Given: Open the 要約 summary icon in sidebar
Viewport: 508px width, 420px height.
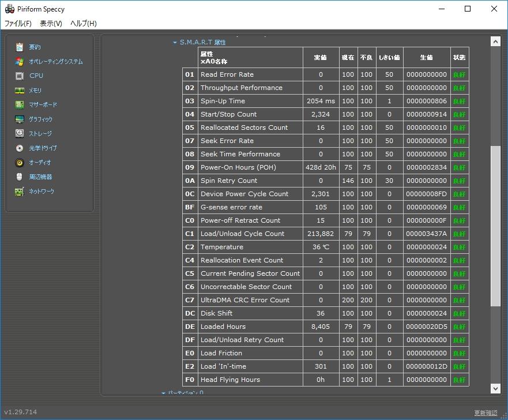Looking at the screenshot, I should (x=20, y=47).
